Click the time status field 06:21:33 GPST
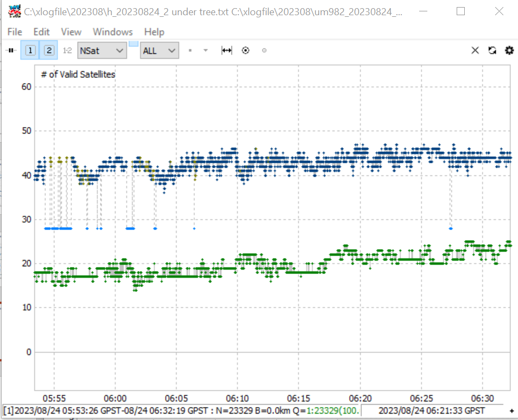Screen dimensions: 518x420 (x=432, y=411)
